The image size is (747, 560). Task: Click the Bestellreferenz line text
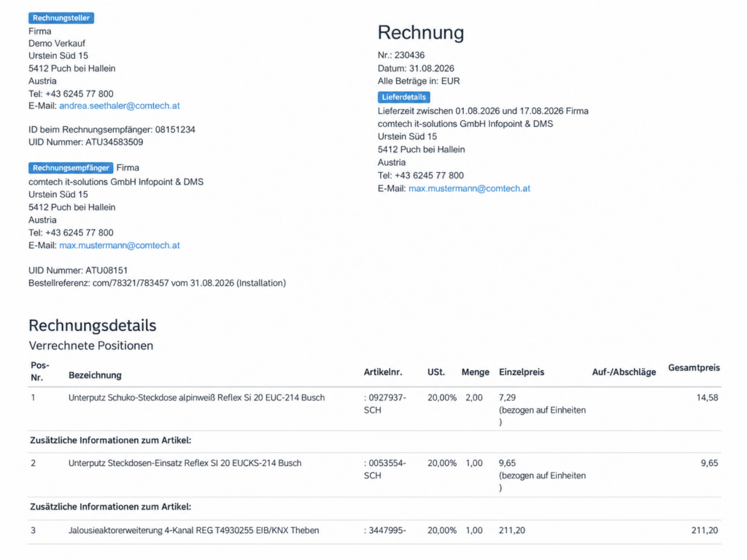point(158,283)
